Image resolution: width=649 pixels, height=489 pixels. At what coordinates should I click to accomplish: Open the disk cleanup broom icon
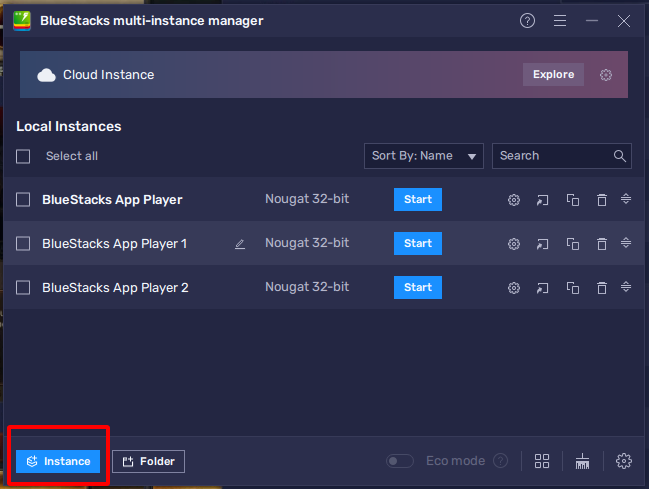[583, 461]
